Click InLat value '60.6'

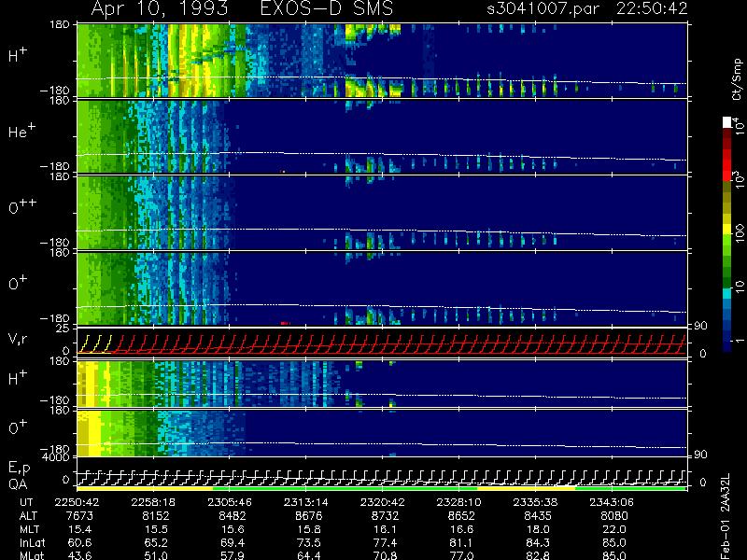80,542
